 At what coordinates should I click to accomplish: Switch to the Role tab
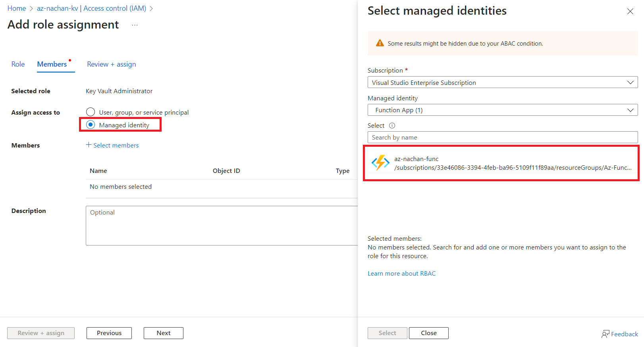tap(18, 64)
